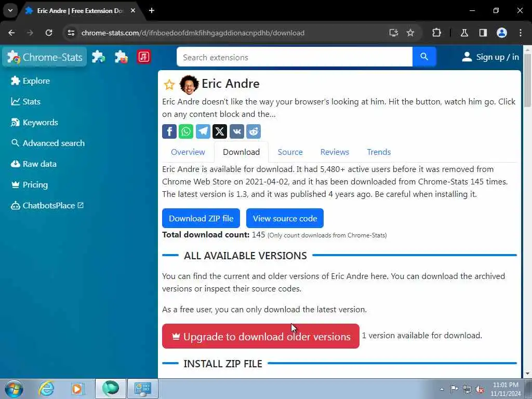The height and width of the screenshot is (399, 532).
Task: Click the page vertical scrollbar thumb
Action: 527,80
